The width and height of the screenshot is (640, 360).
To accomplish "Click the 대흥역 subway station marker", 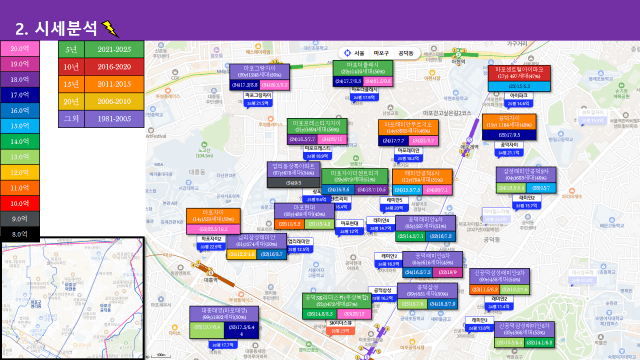I will point(210,273).
